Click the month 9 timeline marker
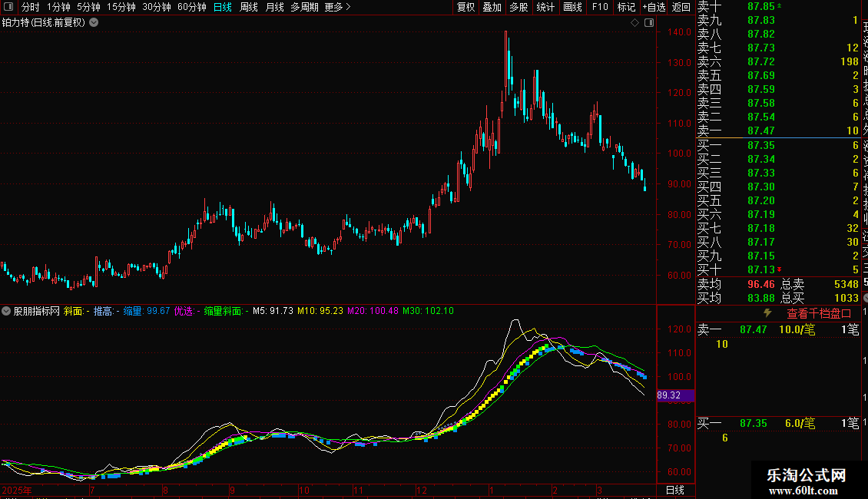Viewport: 868px width, 499px height. click(x=232, y=490)
